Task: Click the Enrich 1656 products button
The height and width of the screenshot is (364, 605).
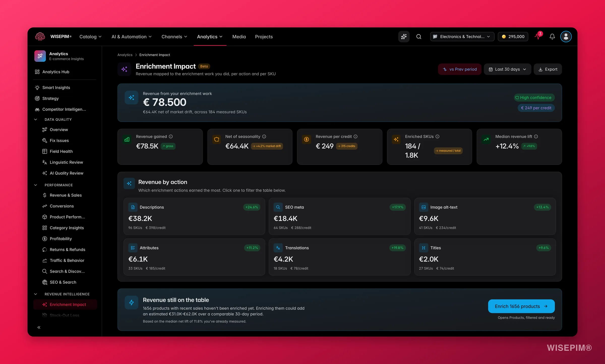Action: (521, 306)
